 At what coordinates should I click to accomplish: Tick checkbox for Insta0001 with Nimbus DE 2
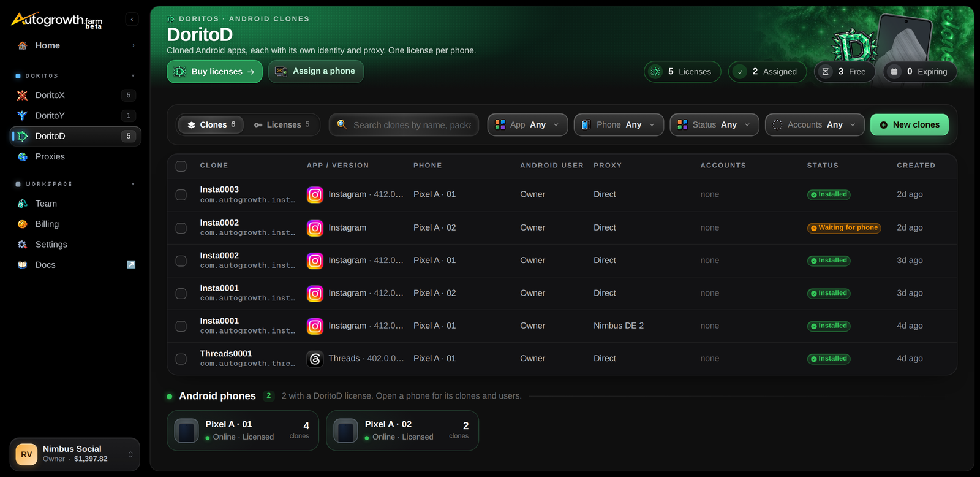181,326
